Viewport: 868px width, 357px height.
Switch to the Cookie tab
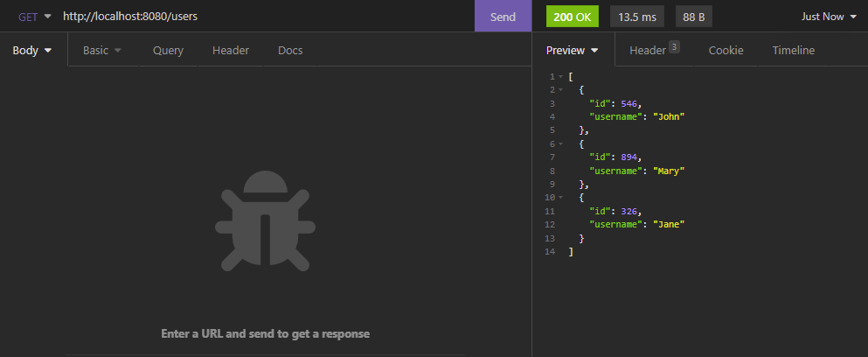point(726,51)
